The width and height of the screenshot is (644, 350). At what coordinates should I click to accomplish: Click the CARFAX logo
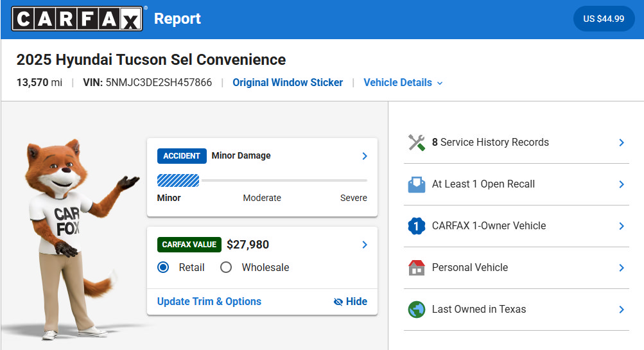click(x=77, y=19)
